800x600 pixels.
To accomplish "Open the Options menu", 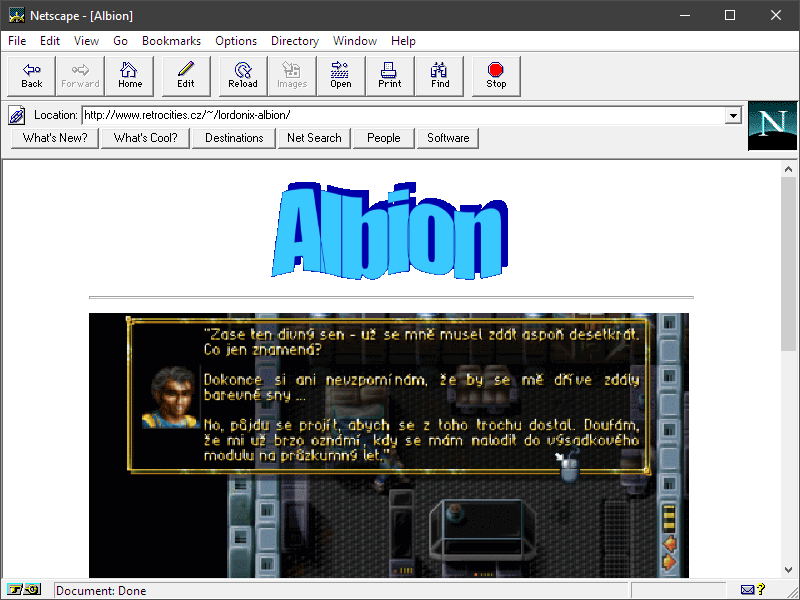I will [236, 41].
